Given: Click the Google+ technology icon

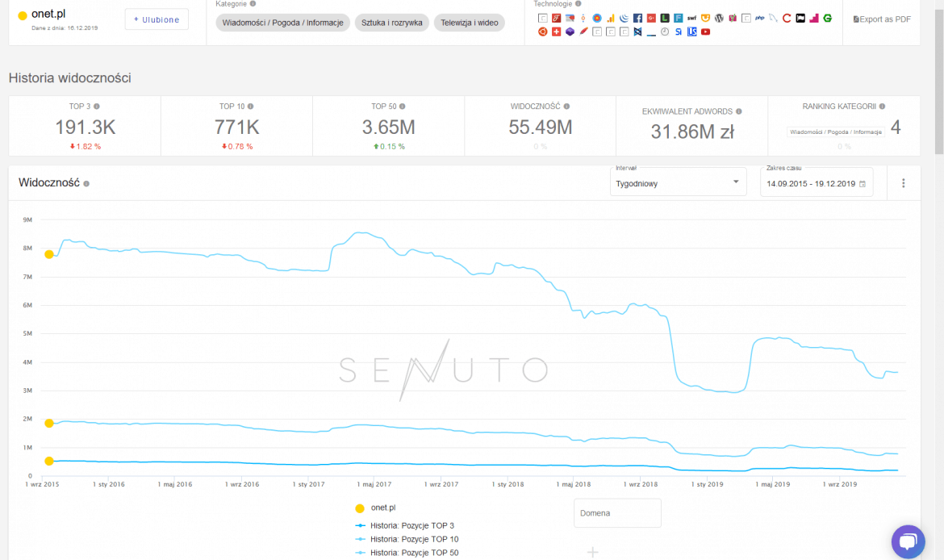Looking at the screenshot, I should pyautogui.click(x=651, y=18).
